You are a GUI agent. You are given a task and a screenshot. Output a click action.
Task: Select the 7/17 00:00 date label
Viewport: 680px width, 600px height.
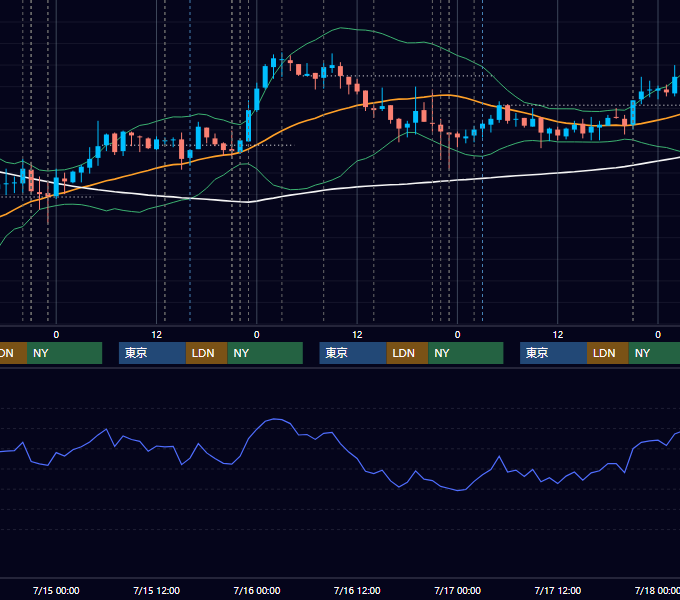[x=458, y=590]
